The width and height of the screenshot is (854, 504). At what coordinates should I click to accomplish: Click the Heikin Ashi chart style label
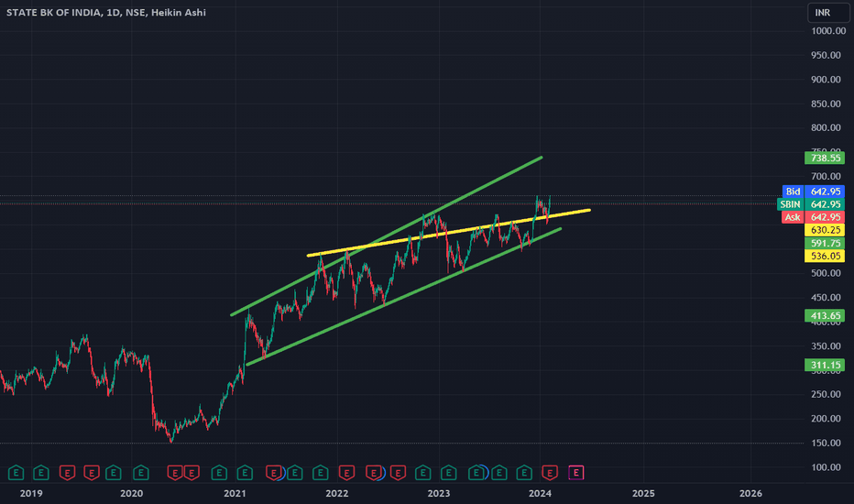click(x=178, y=12)
